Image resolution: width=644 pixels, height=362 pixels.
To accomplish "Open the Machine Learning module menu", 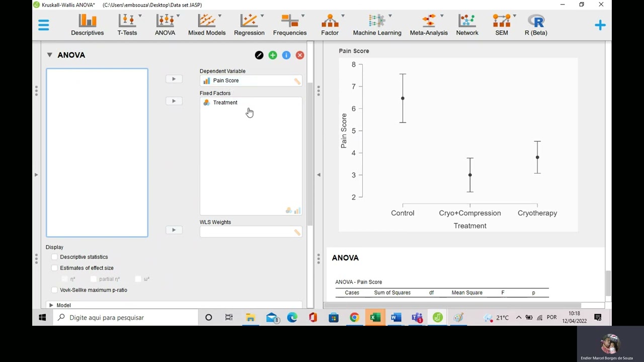I will pos(377,25).
